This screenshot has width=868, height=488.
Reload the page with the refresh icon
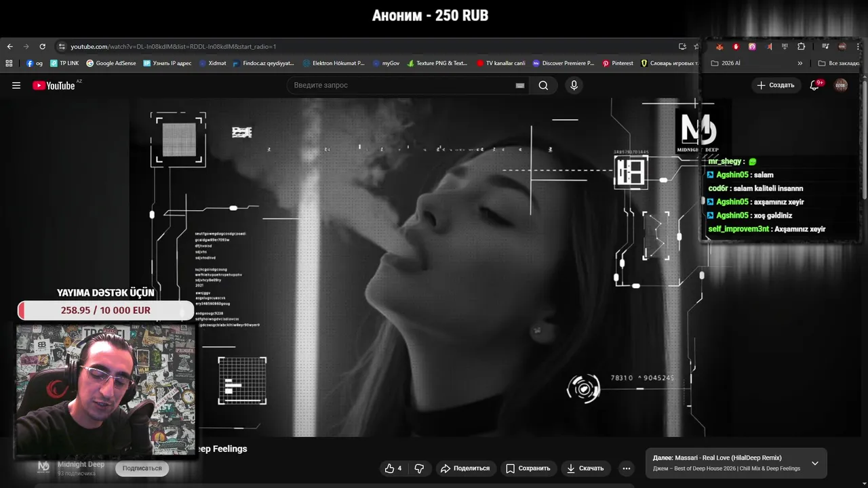coord(42,47)
